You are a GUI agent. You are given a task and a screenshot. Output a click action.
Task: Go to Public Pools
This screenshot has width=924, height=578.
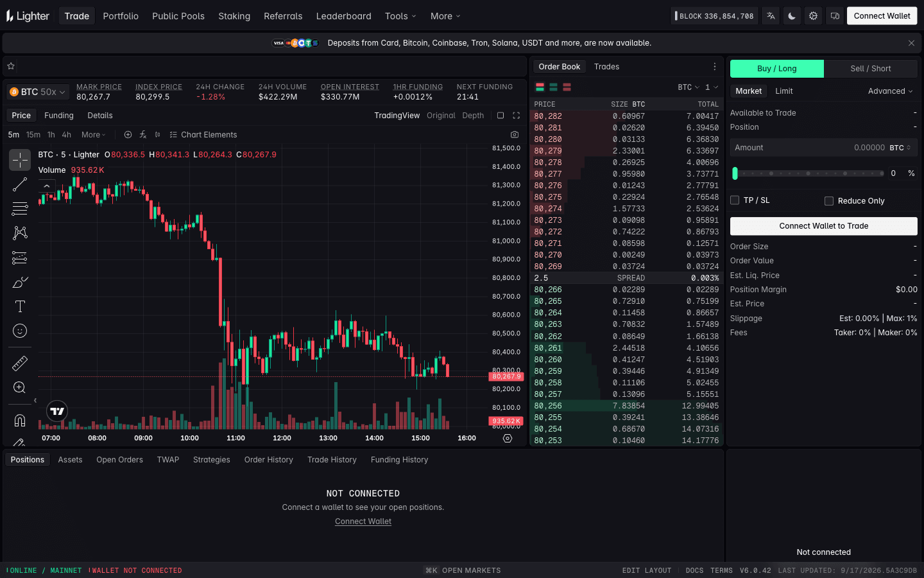tap(178, 16)
